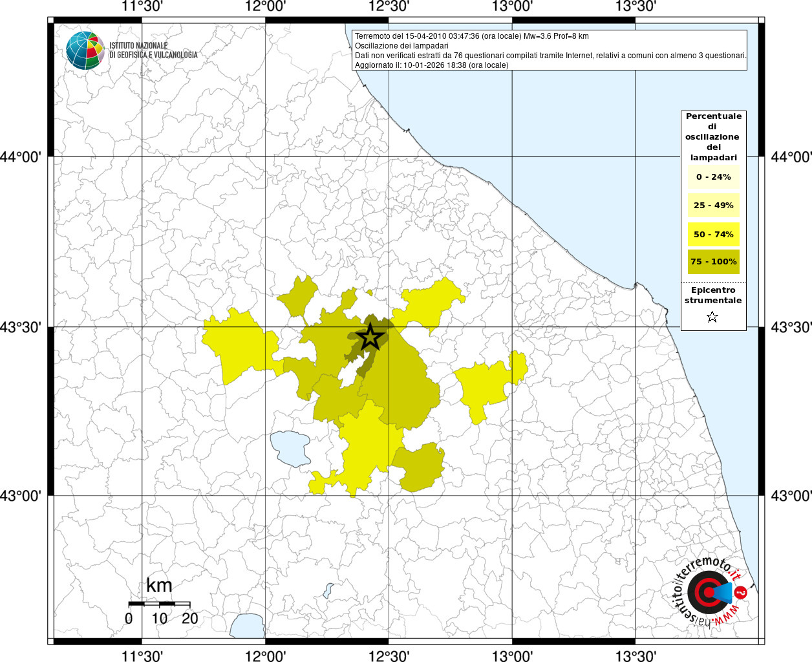812x662 pixels.
Task: Click the black-and-white km scale bar
Action: 159,604
